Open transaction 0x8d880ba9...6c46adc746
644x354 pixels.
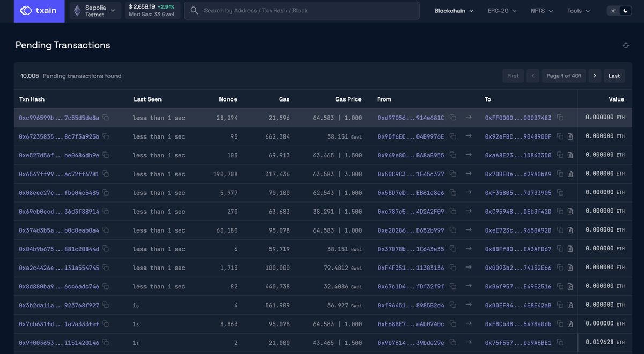(59, 286)
